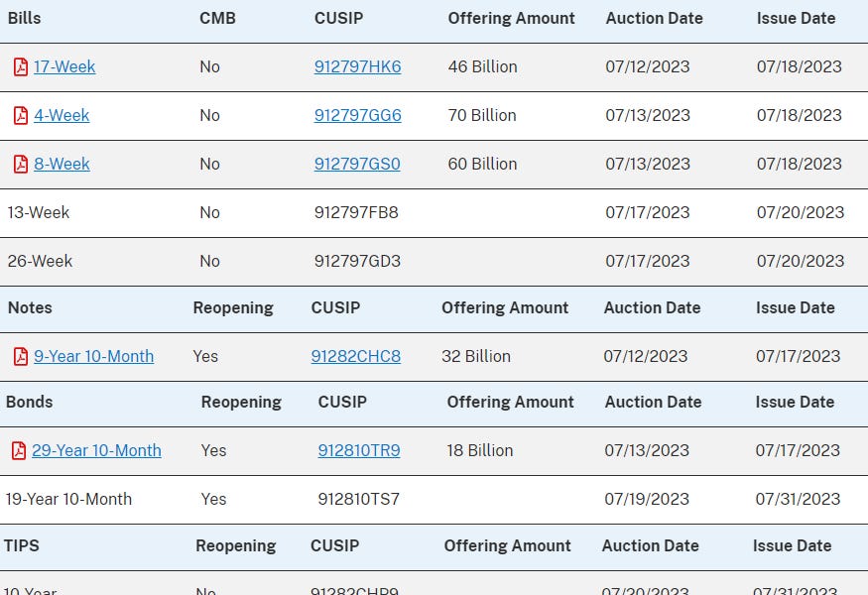The image size is (868, 595).
Task: Click CUSIP 91282CHC8 in the Notes section
Action: [x=355, y=356]
